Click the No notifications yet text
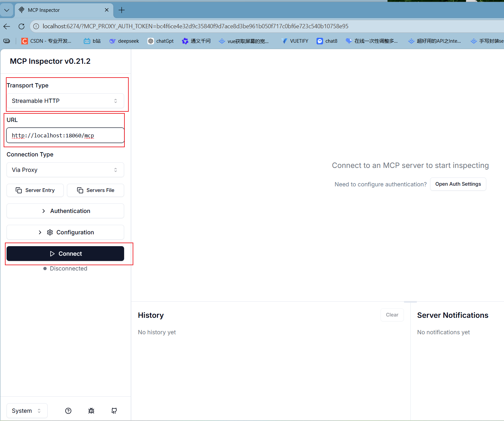The width and height of the screenshot is (504, 421). pos(444,332)
